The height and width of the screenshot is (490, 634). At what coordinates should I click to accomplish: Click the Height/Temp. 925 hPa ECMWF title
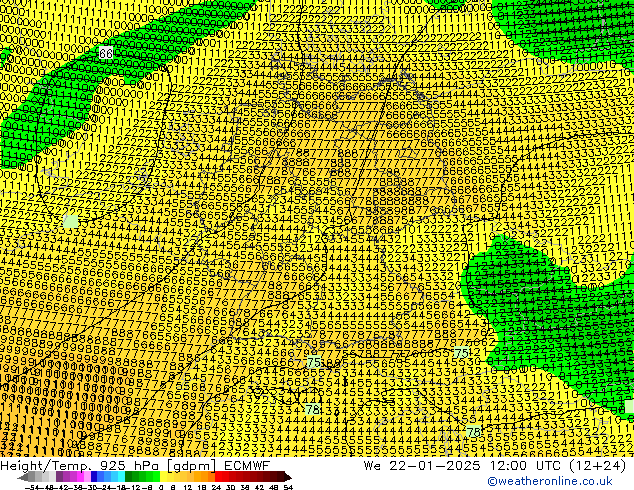135,466
